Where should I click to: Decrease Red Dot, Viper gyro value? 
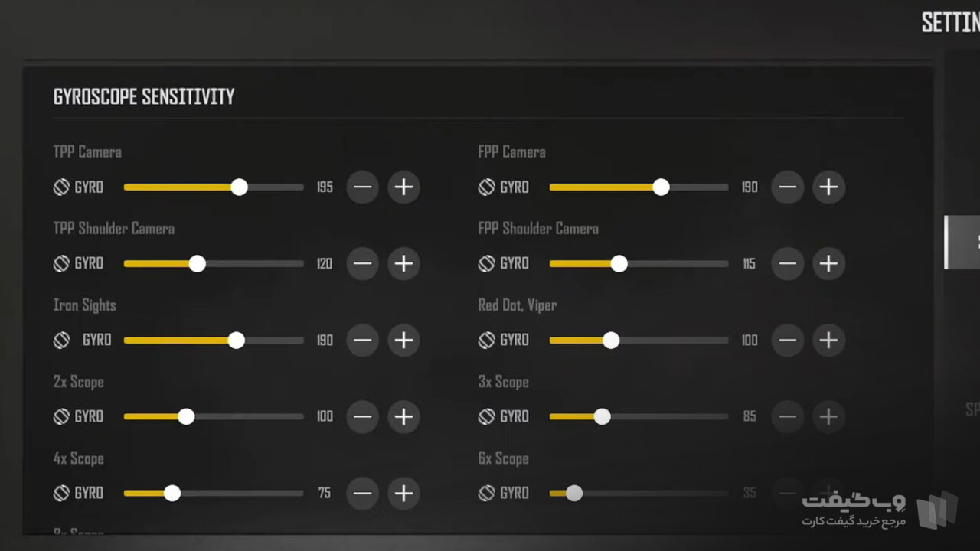point(788,340)
